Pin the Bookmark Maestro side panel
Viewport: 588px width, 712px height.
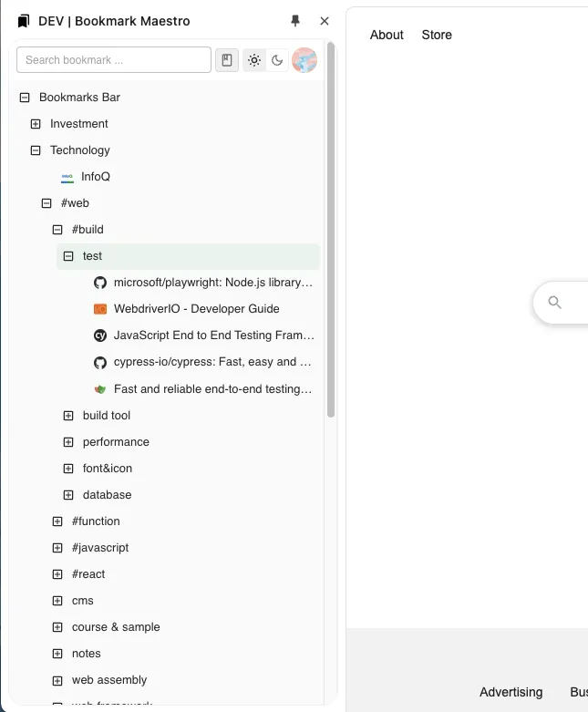295,21
